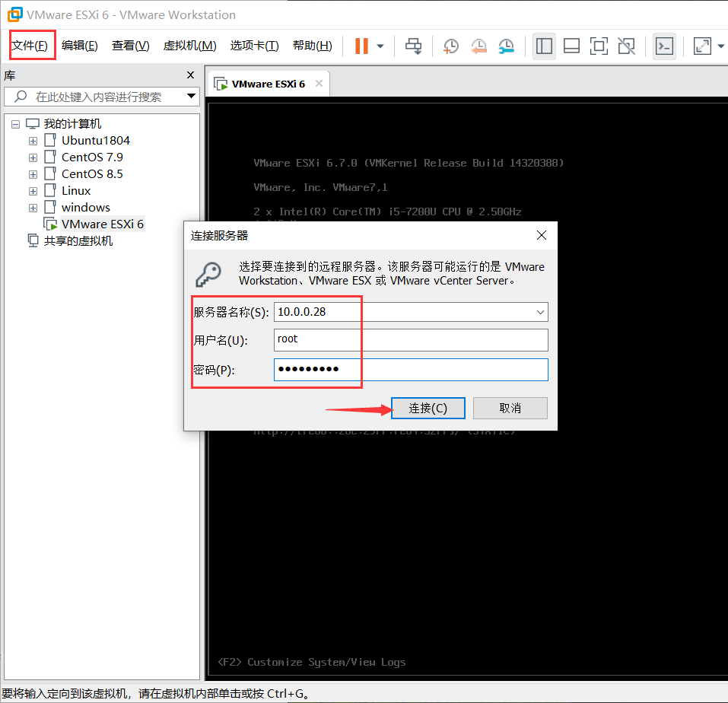Click the send Ctrl+Alt+Del toolbar icon
Image resolution: width=728 pixels, height=703 pixels.
pyautogui.click(x=413, y=46)
